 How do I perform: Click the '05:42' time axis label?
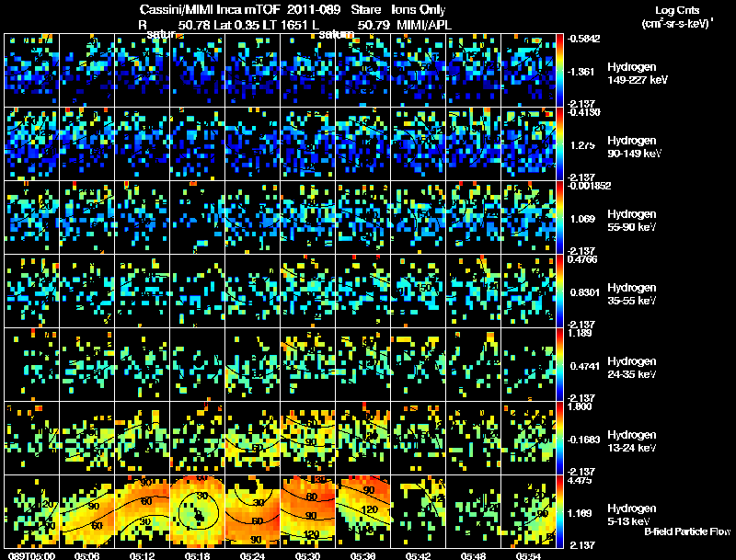[418, 555]
